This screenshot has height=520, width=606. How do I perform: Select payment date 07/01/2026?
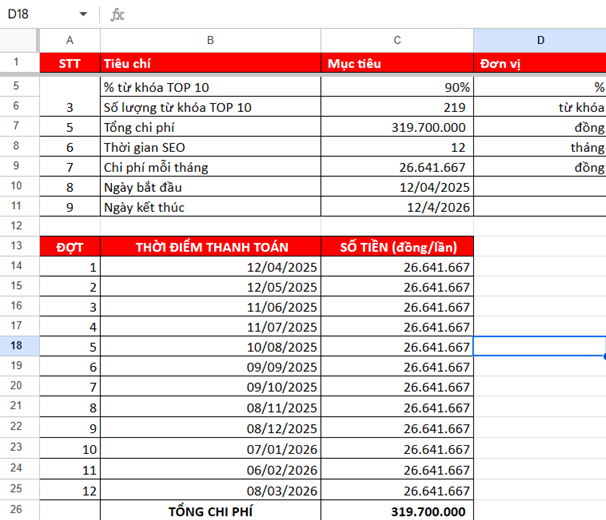pos(211,449)
